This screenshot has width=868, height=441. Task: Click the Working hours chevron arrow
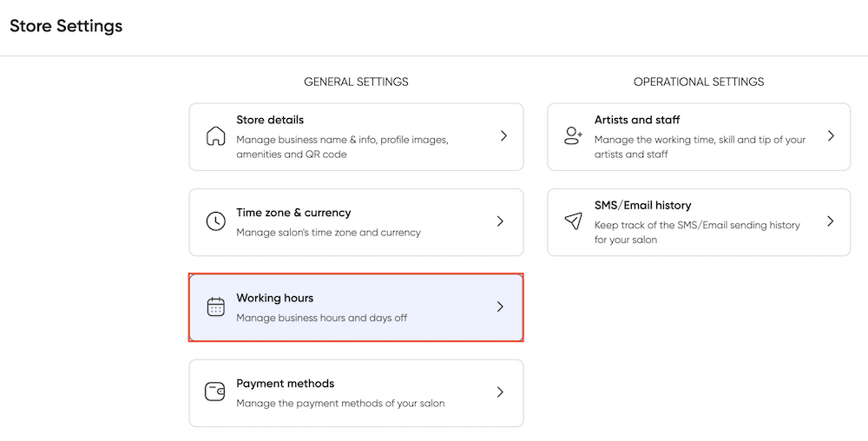pyautogui.click(x=500, y=306)
